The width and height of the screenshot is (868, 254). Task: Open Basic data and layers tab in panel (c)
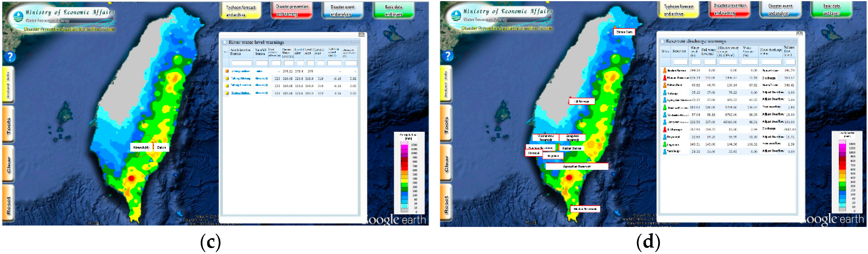click(393, 10)
